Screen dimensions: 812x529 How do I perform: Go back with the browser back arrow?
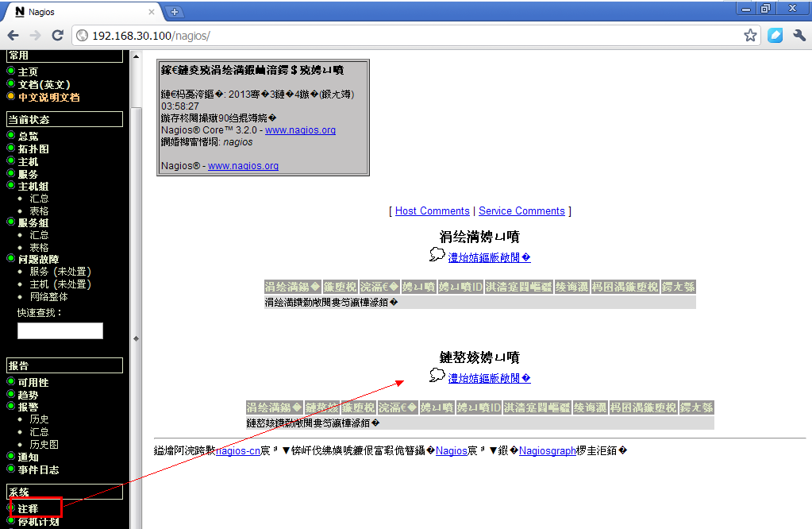point(13,35)
